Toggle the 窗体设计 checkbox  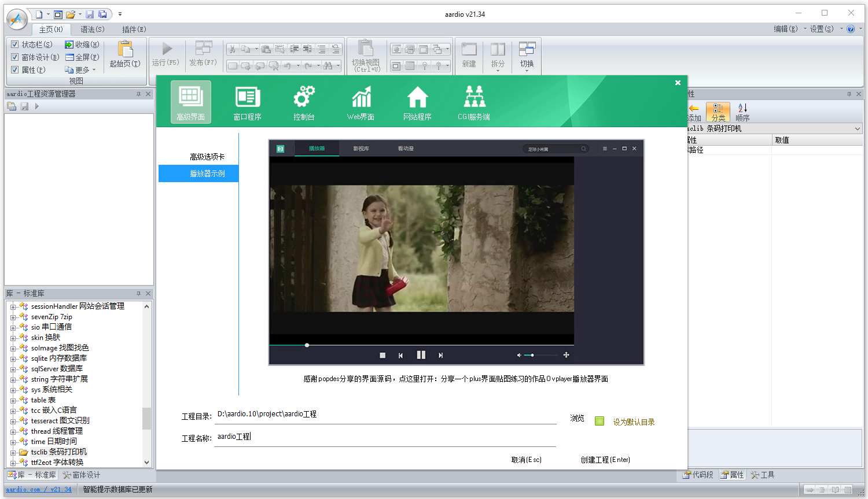pos(15,57)
